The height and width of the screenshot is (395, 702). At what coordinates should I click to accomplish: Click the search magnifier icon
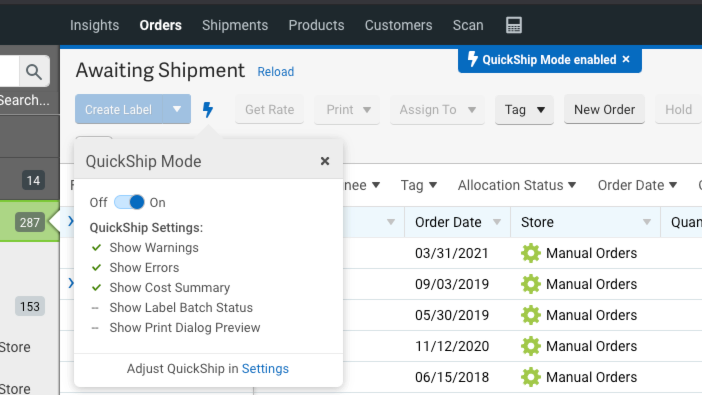click(x=34, y=71)
